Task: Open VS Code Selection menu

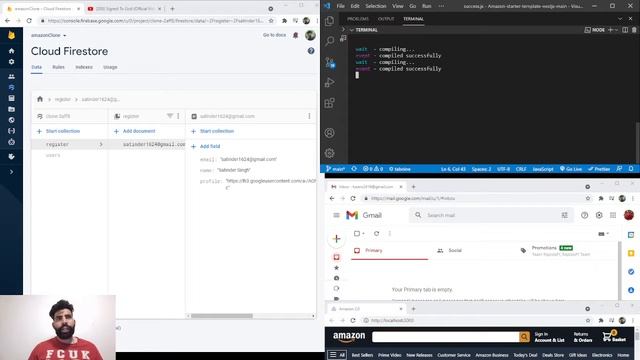Action: pyautogui.click(x=376, y=6)
